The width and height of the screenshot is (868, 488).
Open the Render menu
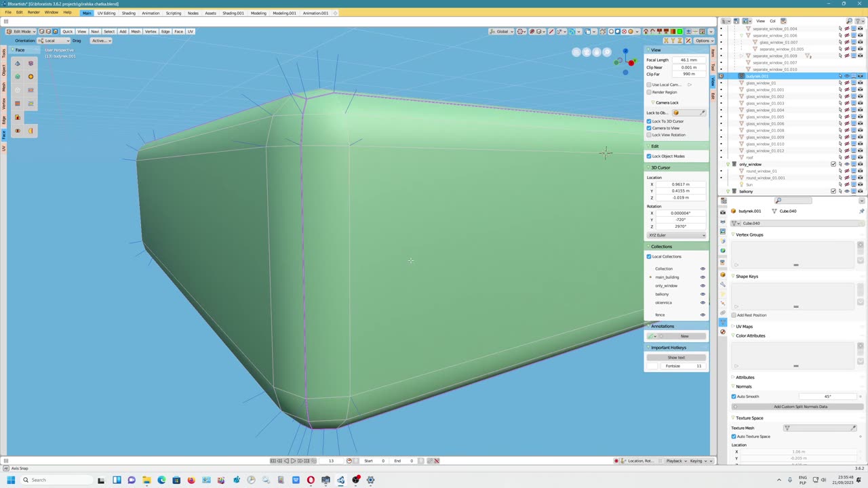[33, 13]
